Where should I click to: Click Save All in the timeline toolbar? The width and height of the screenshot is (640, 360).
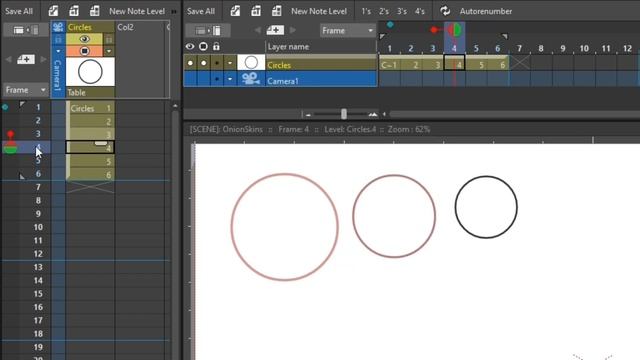(x=201, y=11)
